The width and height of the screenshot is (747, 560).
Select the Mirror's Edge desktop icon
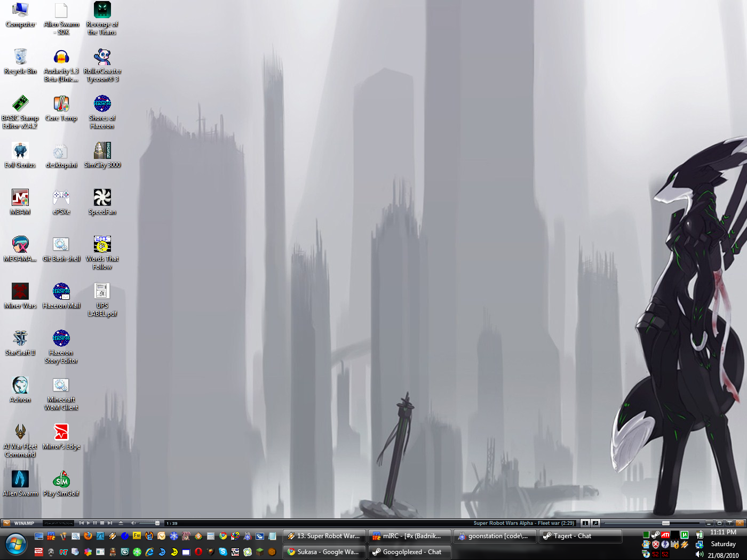61,437
